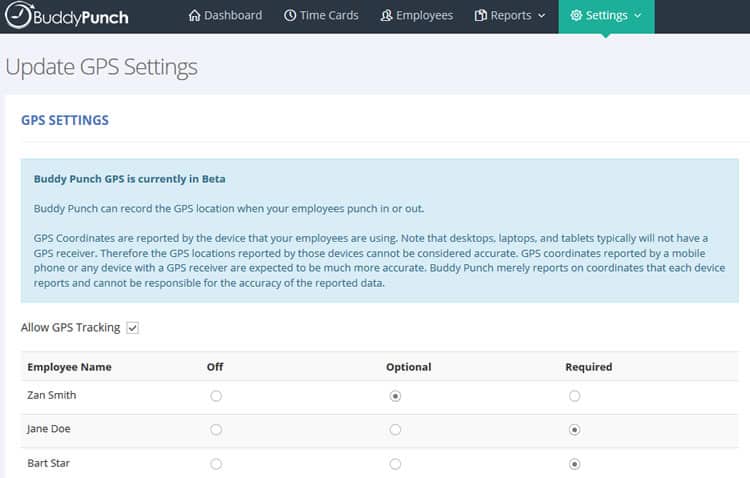
Task: Click the Off column header
Action: tap(215, 367)
